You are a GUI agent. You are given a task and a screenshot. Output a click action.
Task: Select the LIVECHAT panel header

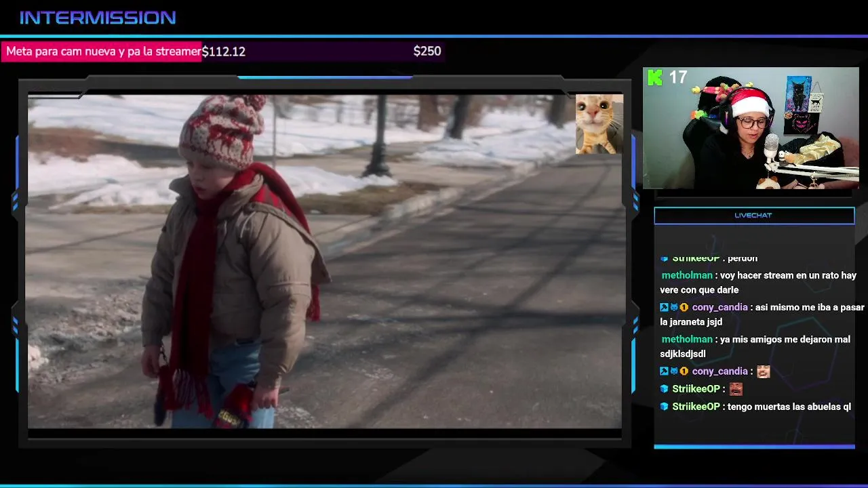(x=754, y=216)
